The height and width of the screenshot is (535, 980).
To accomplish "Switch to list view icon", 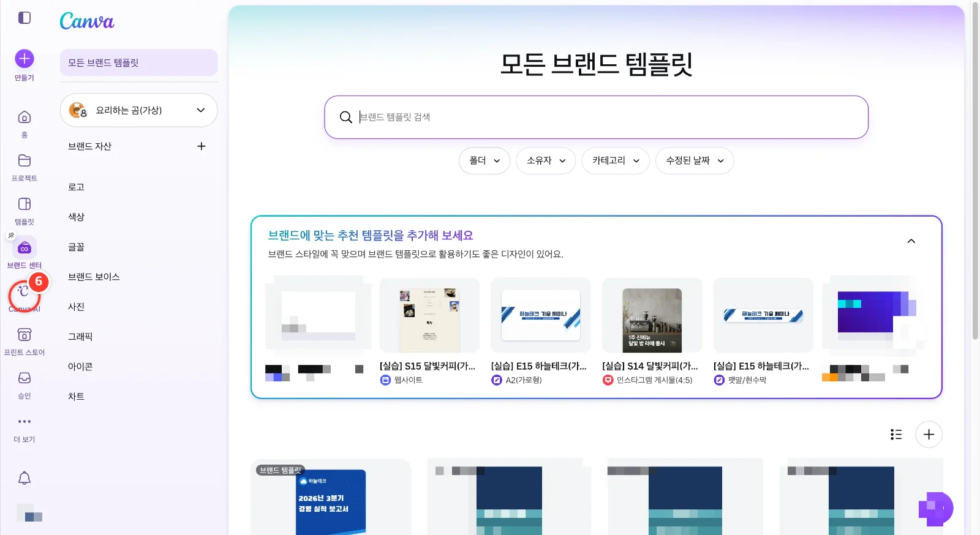I will [896, 434].
